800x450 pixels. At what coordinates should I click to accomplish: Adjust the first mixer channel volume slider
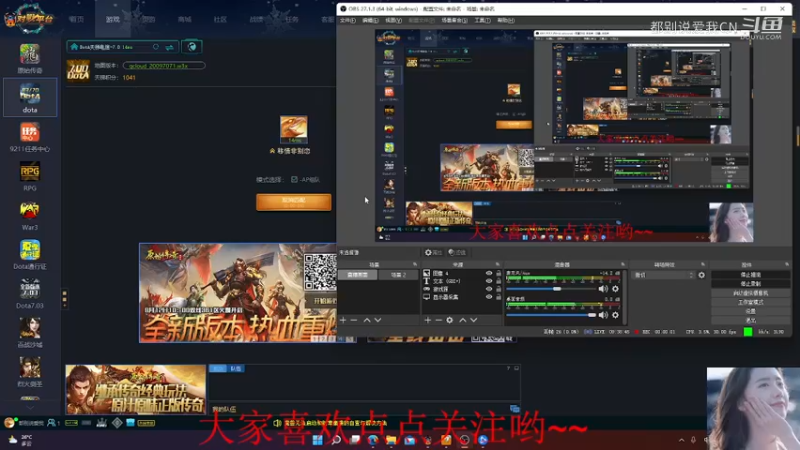click(551, 289)
